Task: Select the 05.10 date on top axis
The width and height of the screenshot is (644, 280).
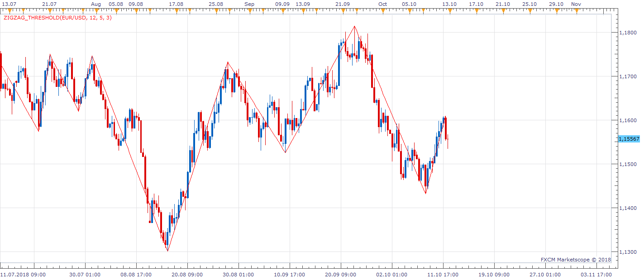Action: click(409, 4)
